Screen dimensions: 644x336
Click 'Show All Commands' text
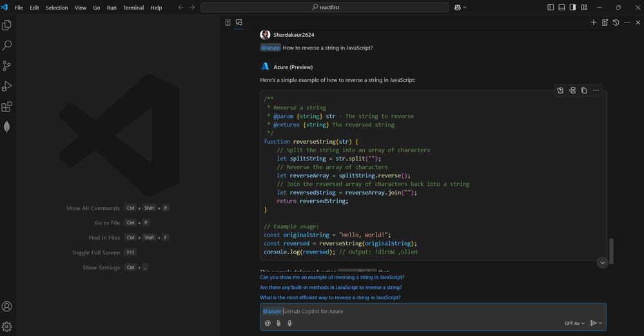coord(93,208)
